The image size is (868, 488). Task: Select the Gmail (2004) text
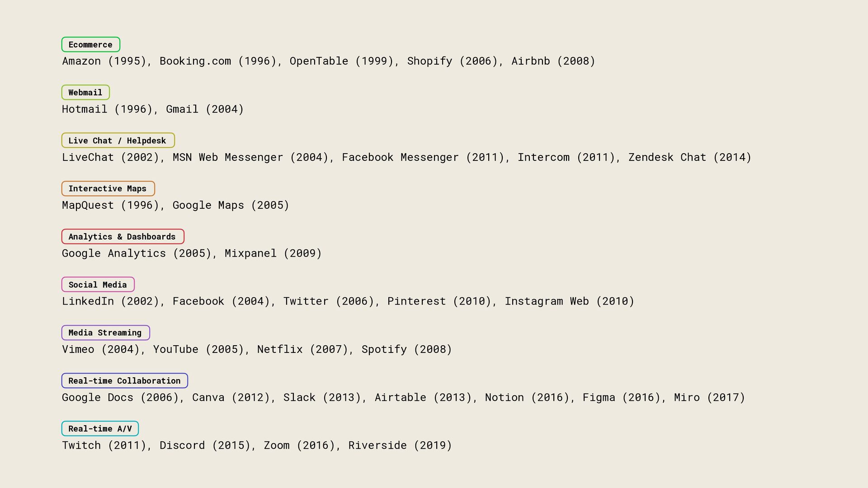pyautogui.click(x=205, y=109)
